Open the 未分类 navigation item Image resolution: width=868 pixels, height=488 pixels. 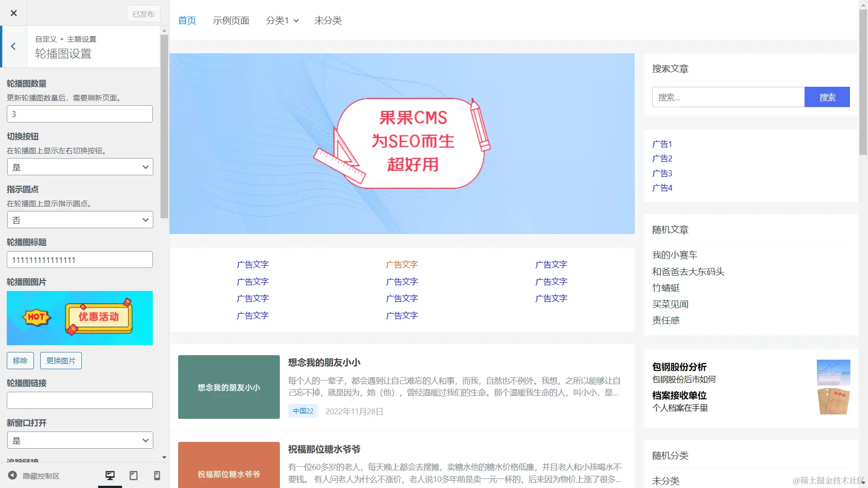(x=328, y=20)
